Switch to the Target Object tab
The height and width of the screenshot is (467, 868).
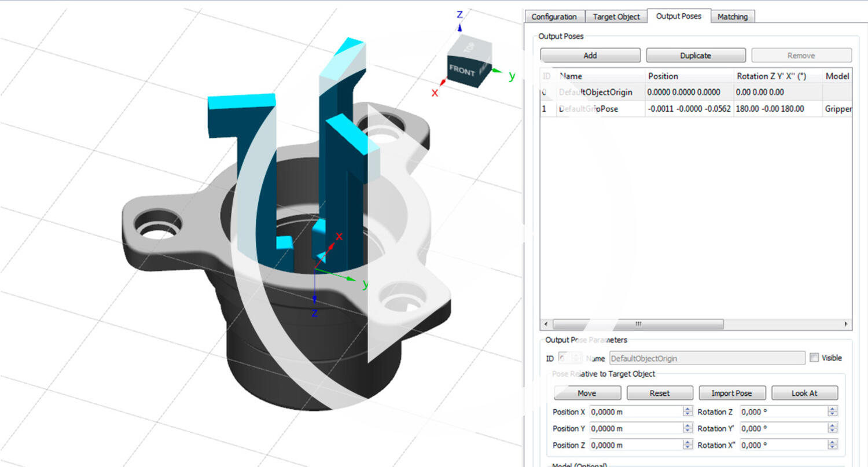(x=616, y=17)
